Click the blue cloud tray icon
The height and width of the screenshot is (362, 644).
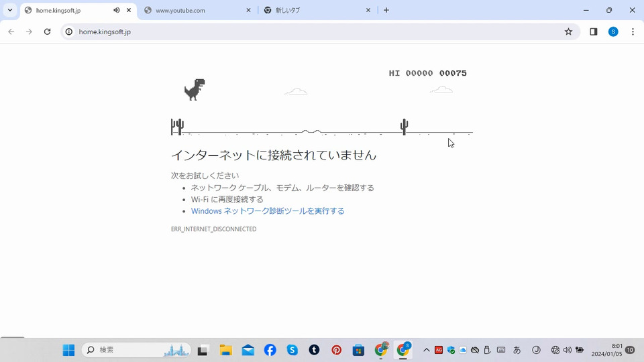tap(463, 350)
